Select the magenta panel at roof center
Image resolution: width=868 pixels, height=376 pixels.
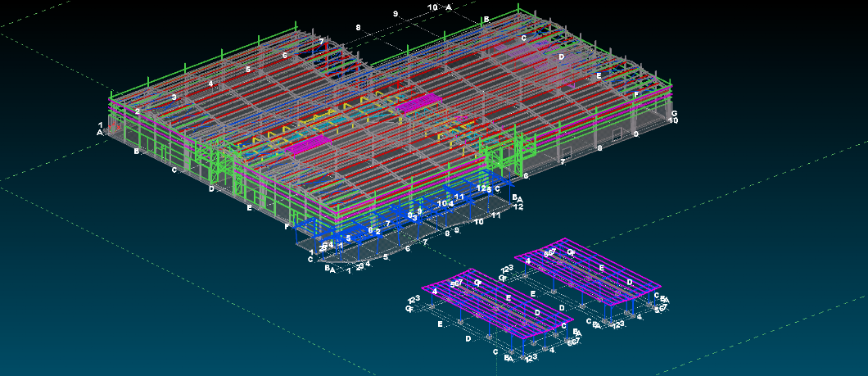(x=420, y=103)
